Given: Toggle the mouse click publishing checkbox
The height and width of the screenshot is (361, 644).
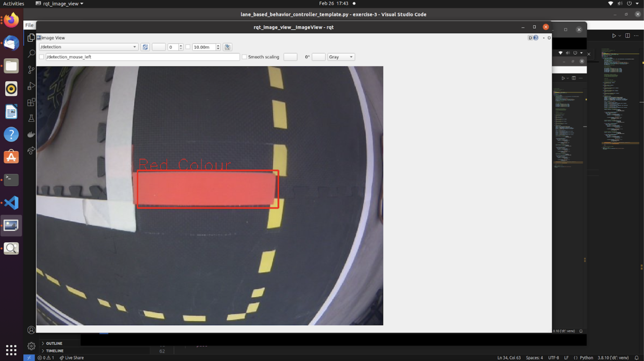Looking at the screenshot, I should [42, 57].
